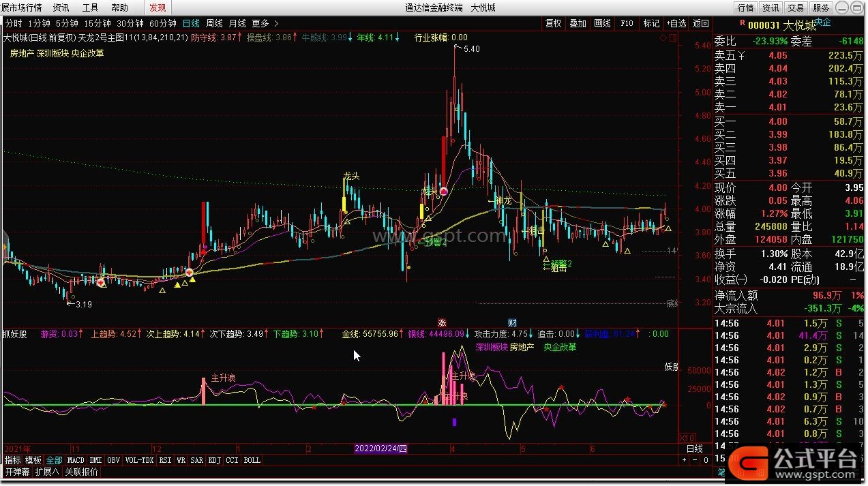Click the 叠加 toolbar button
This screenshot has width=868, height=486.
tap(578, 23)
